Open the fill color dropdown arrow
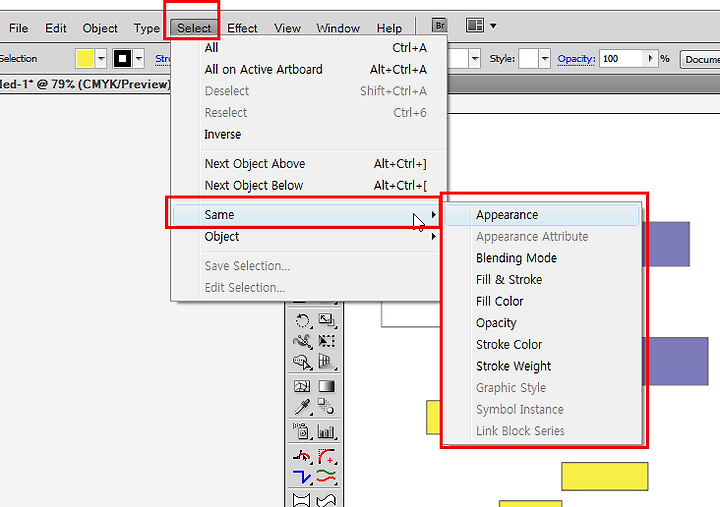This screenshot has width=720, height=507. click(101, 59)
